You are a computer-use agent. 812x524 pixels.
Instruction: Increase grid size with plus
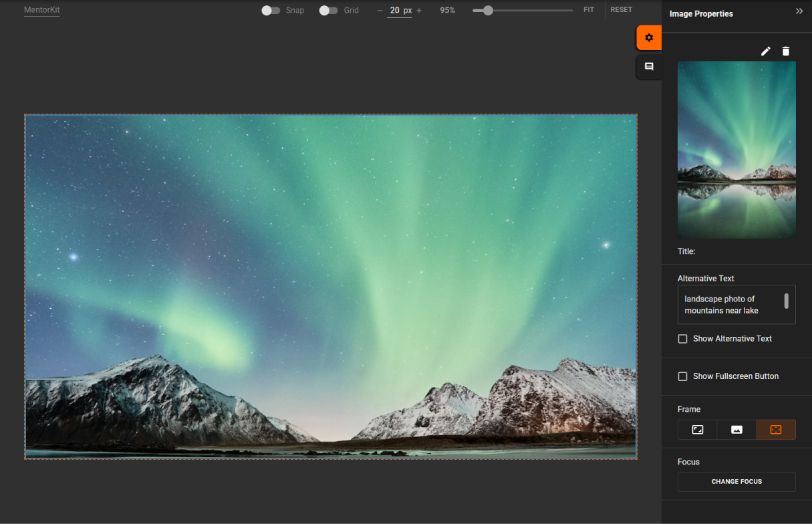pyautogui.click(x=419, y=10)
